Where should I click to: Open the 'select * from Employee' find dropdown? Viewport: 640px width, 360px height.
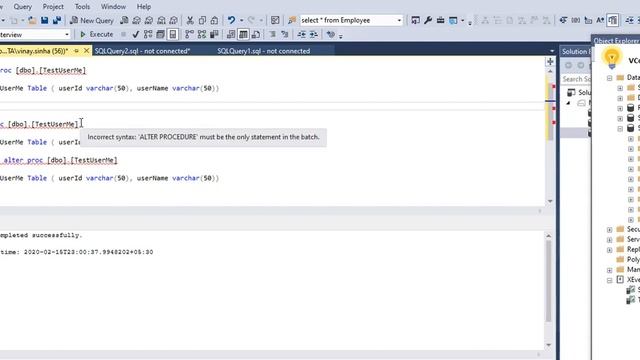399,20
